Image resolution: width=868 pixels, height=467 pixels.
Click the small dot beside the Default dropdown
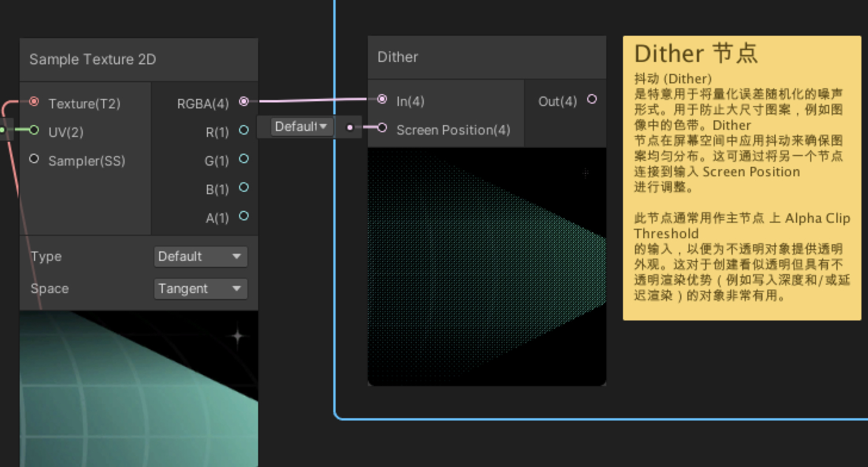click(350, 127)
